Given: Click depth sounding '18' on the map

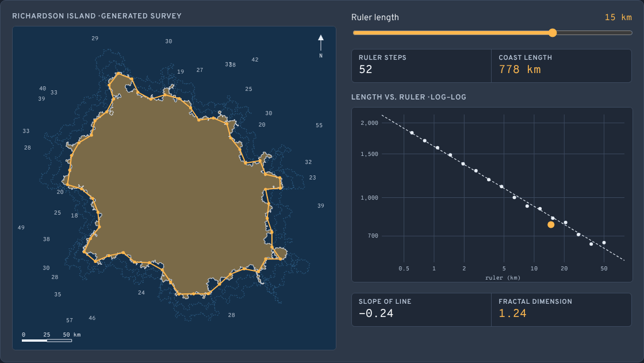Looking at the screenshot, I should (x=74, y=215).
